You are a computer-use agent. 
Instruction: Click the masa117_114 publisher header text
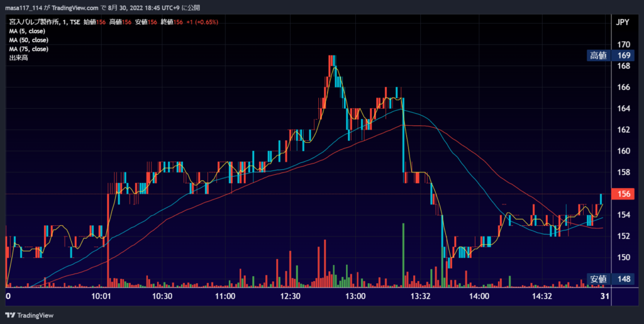[23, 8]
